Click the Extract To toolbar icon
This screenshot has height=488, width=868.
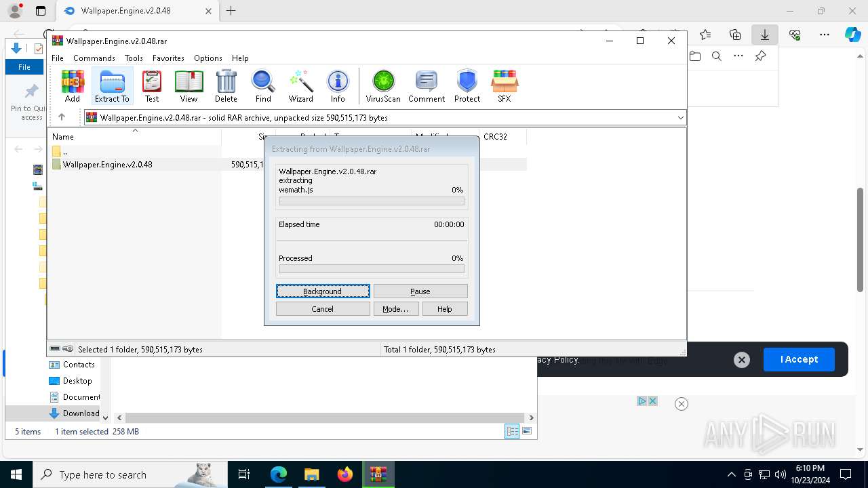point(112,85)
